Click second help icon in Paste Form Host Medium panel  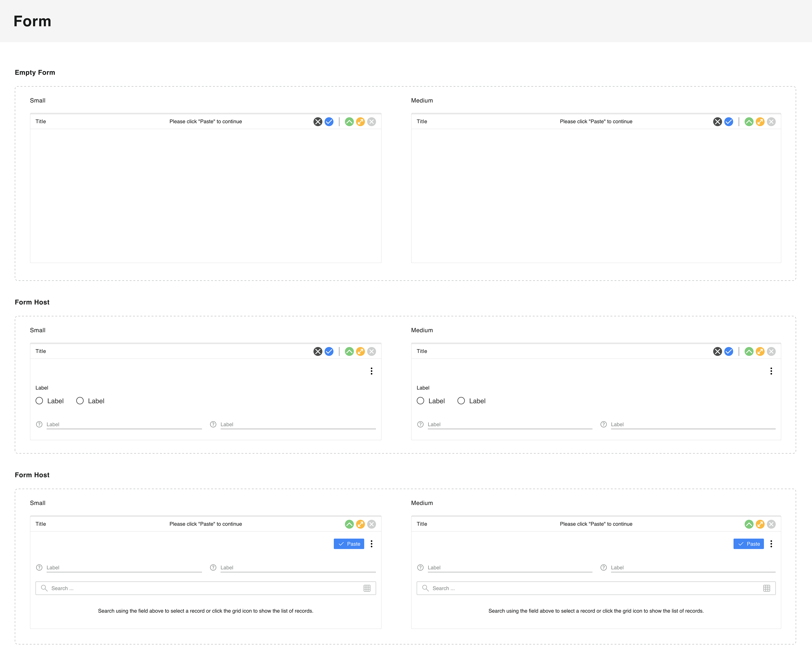click(604, 568)
